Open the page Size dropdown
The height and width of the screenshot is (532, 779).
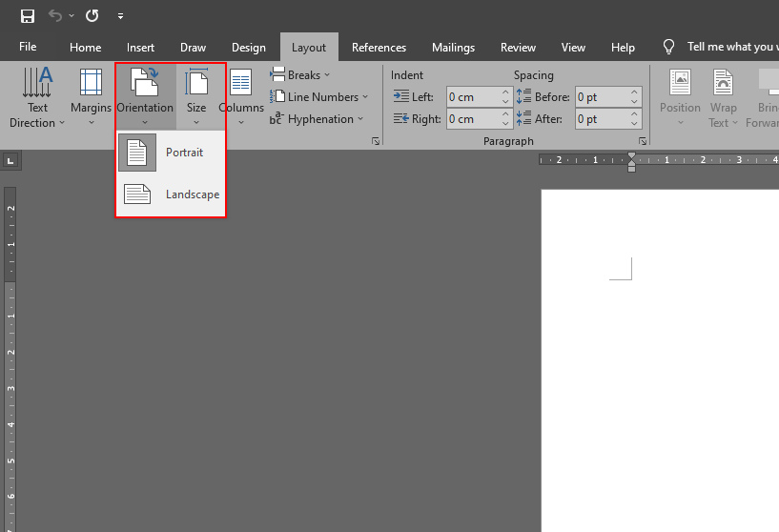[x=196, y=96]
